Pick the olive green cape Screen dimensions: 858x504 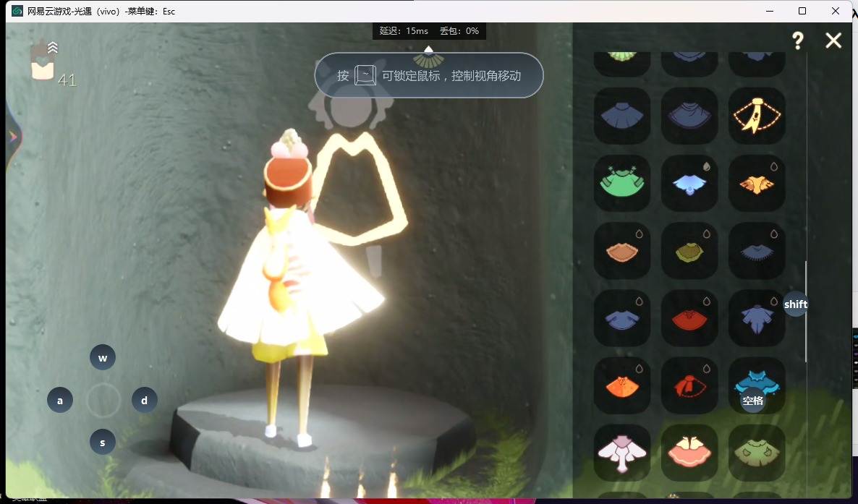689,251
